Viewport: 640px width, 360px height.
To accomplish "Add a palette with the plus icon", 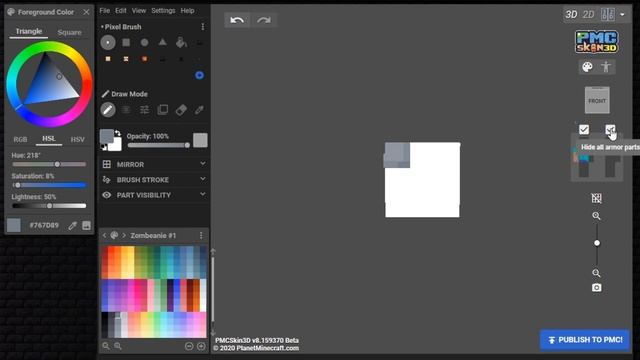I will click(x=201, y=346).
